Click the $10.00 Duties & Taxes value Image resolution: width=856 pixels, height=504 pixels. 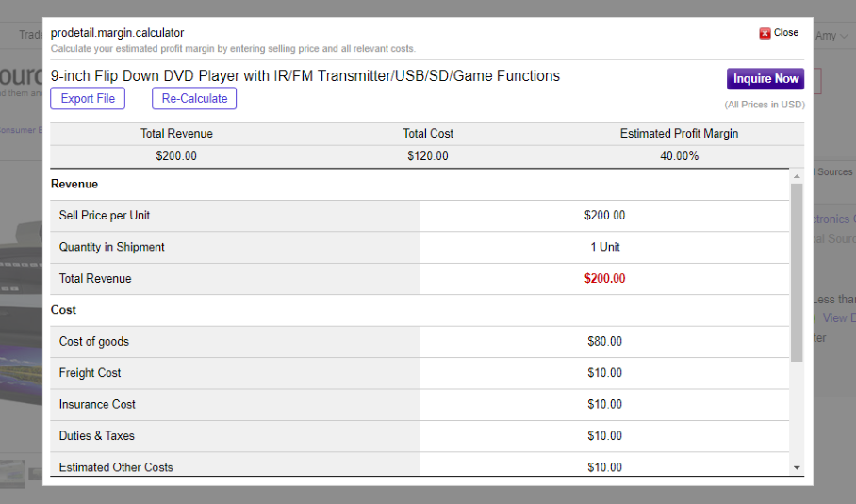pyautogui.click(x=604, y=436)
